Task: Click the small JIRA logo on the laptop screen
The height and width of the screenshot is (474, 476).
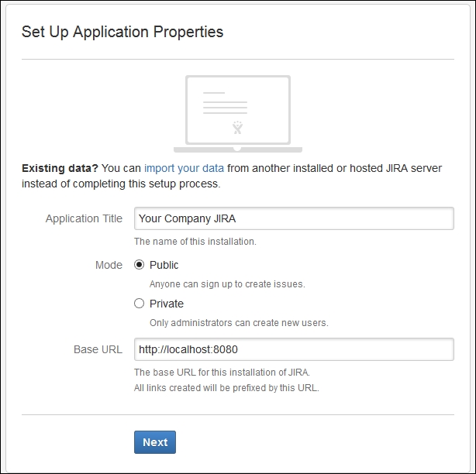Action: coord(238,126)
